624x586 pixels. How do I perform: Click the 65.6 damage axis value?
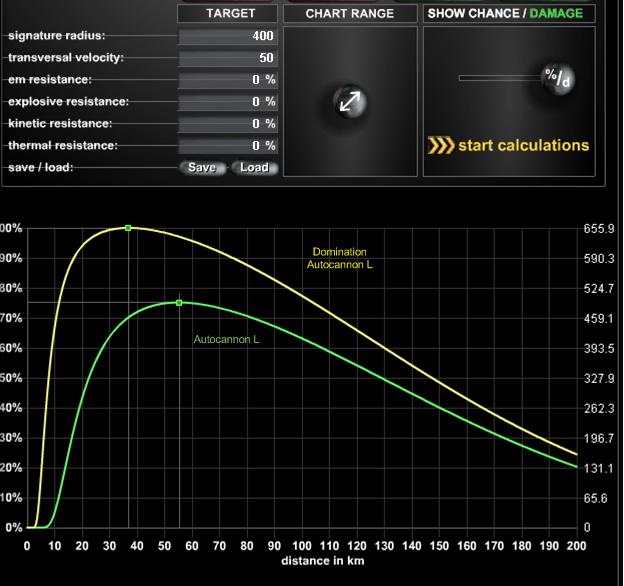(x=596, y=498)
